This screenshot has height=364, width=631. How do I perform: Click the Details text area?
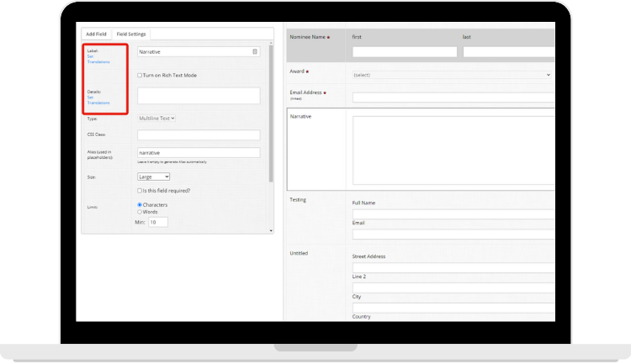click(x=199, y=96)
